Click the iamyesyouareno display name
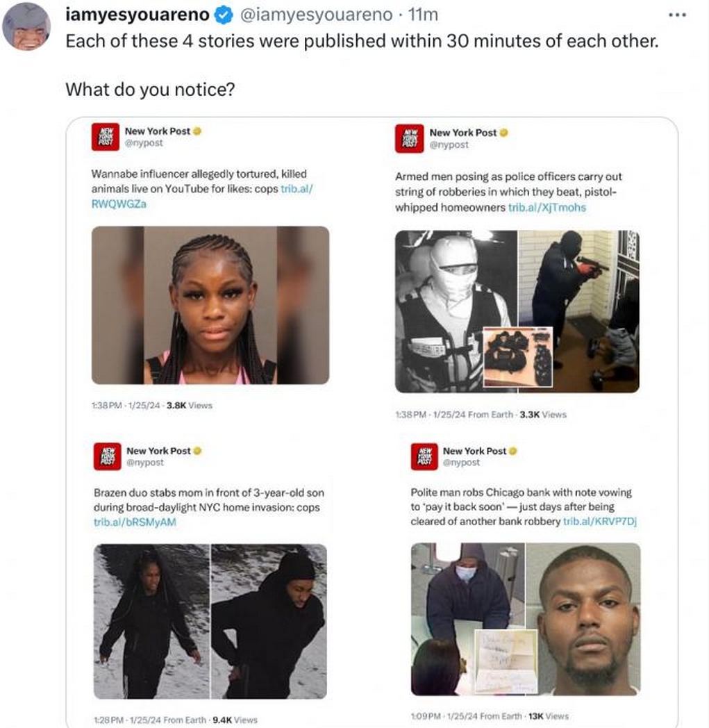709x728 pixels. (x=137, y=15)
